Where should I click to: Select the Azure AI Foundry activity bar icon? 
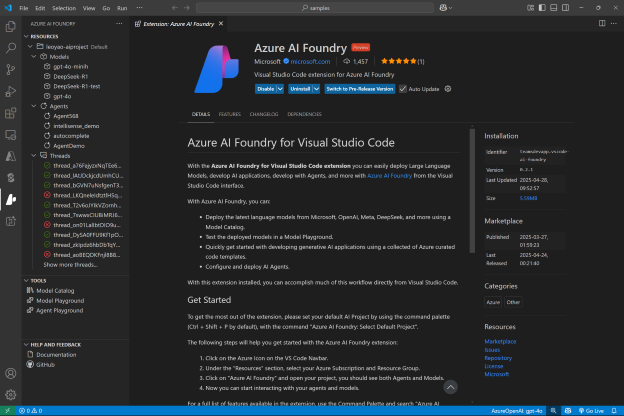point(11,199)
